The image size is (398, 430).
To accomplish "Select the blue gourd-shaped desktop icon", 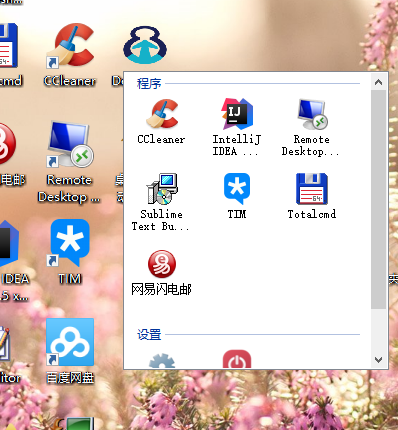I will point(145,45).
